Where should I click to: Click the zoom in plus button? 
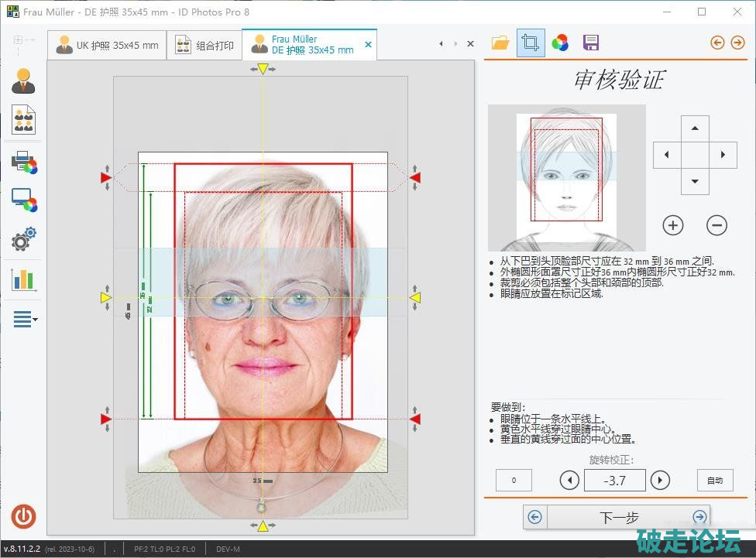673,226
